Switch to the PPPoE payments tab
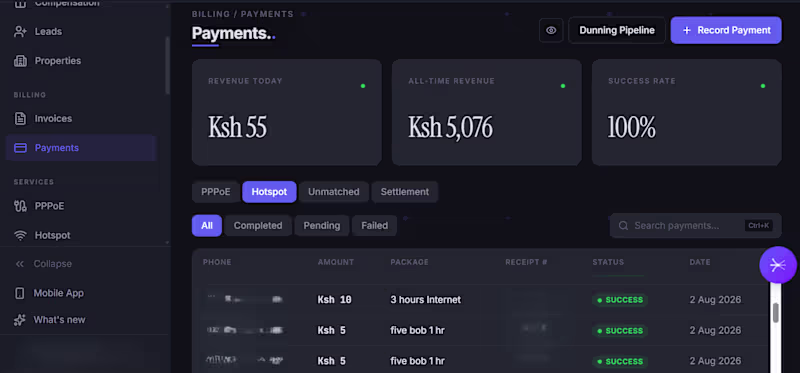 (x=216, y=192)
